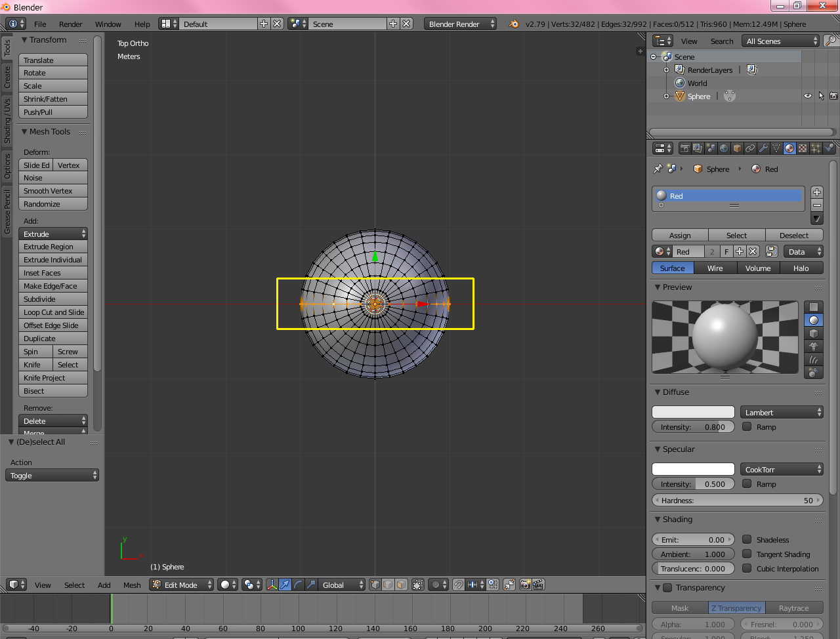This screenshot has width=840, height=639.
Task: Open the Toggle action dropdown
Action: [52, 475]
